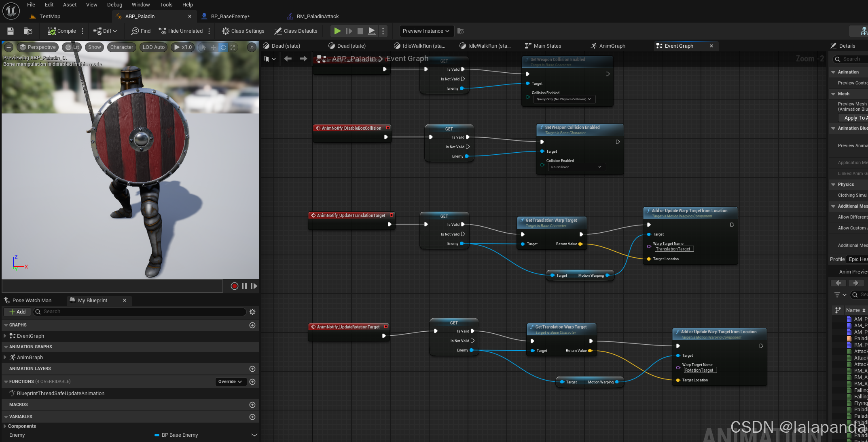868x442 pixels.
Task: Toggle Hide Unrelated nodes
Action: [181, 31]
